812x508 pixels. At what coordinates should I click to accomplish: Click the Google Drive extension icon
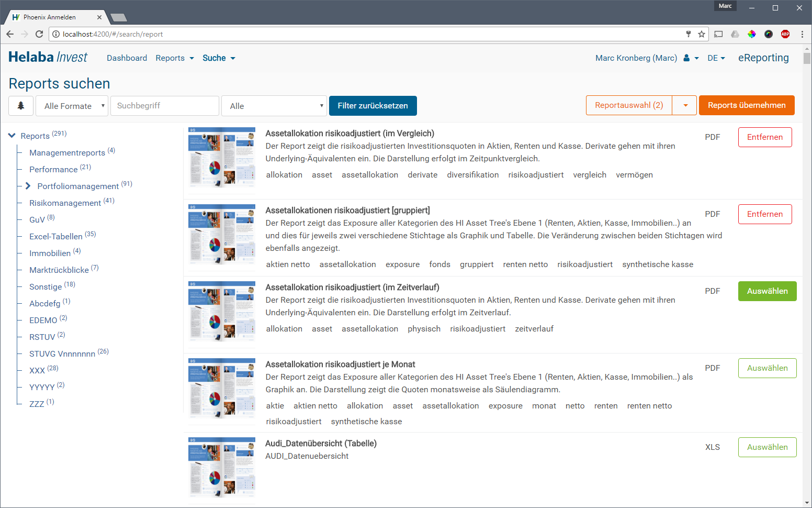735,34
